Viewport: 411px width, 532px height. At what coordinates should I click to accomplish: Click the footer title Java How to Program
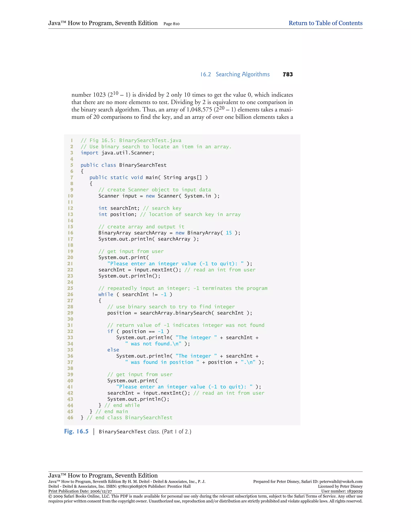[103, 475]
